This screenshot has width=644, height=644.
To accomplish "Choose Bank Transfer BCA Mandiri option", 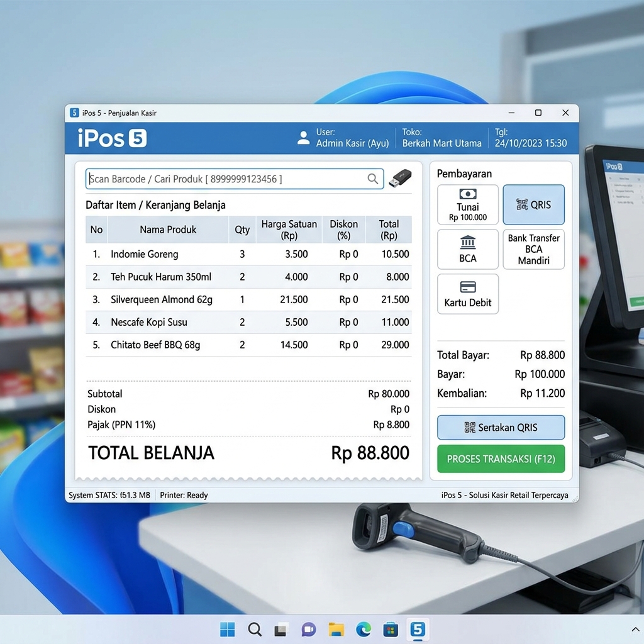I will [x=533, y=249].
